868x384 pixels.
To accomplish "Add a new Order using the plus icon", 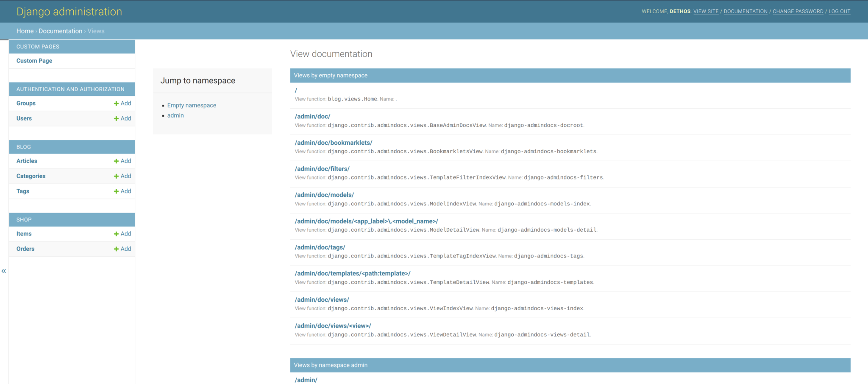I will [x=122, y=249].
